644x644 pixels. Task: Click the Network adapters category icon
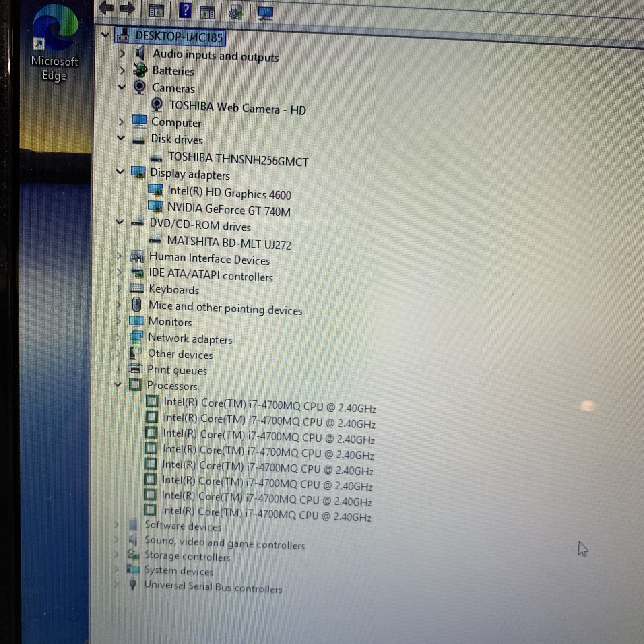136,336
